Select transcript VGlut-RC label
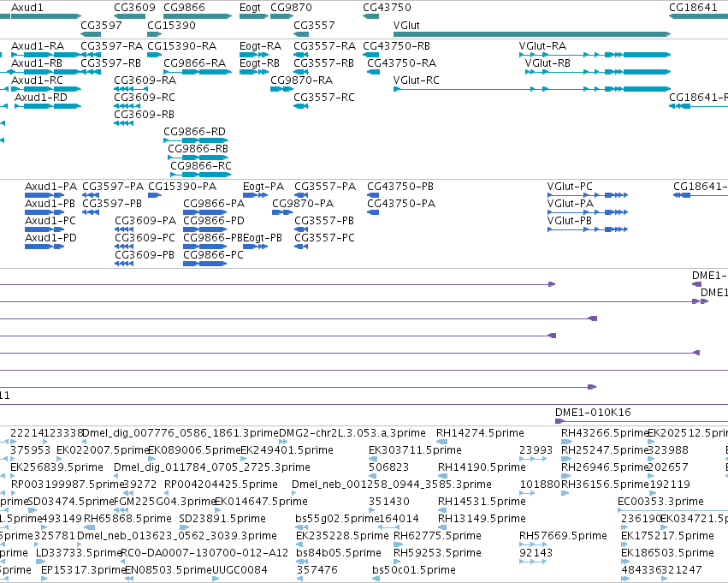The height and width of the screenshot is (583, 728). tap(416, 80)
